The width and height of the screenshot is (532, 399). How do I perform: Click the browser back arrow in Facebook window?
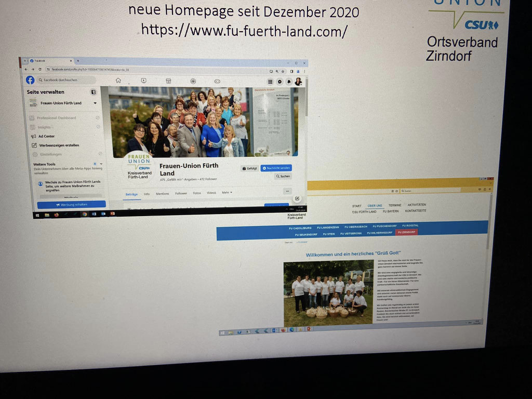[x=26, y=69]
